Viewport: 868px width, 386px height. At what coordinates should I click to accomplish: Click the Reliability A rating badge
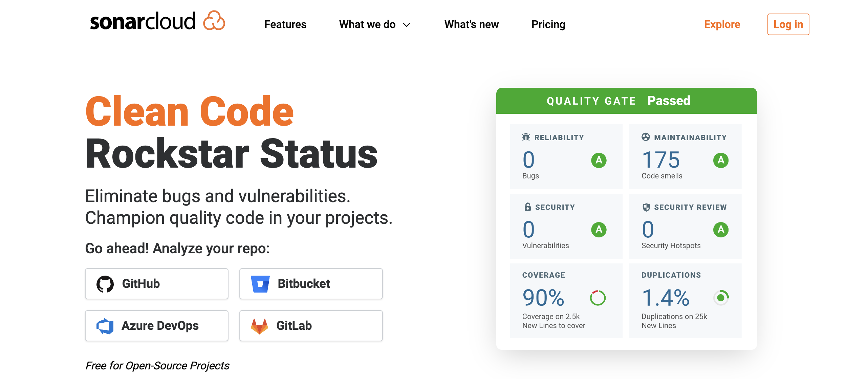click(x=599, y=160)
